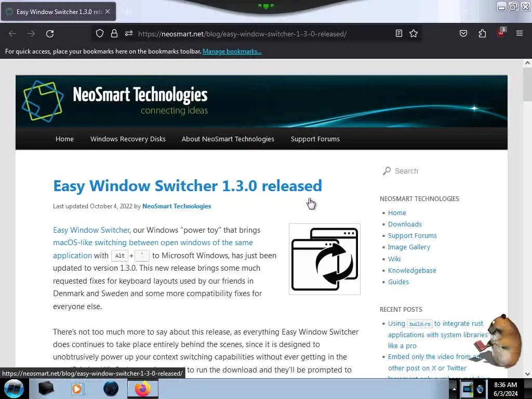
Task: Open the black folder taskbar icon
Action: pos(46,389)
